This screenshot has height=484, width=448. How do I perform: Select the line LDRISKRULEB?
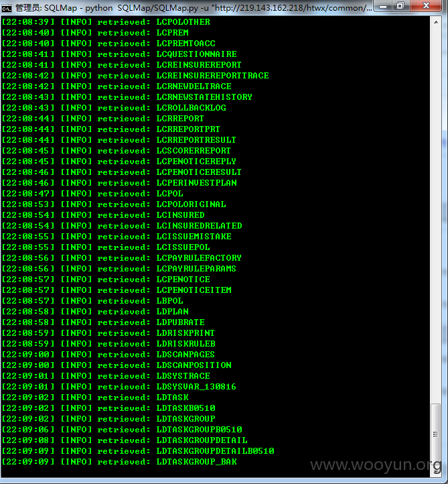click(x=108, y=344)
